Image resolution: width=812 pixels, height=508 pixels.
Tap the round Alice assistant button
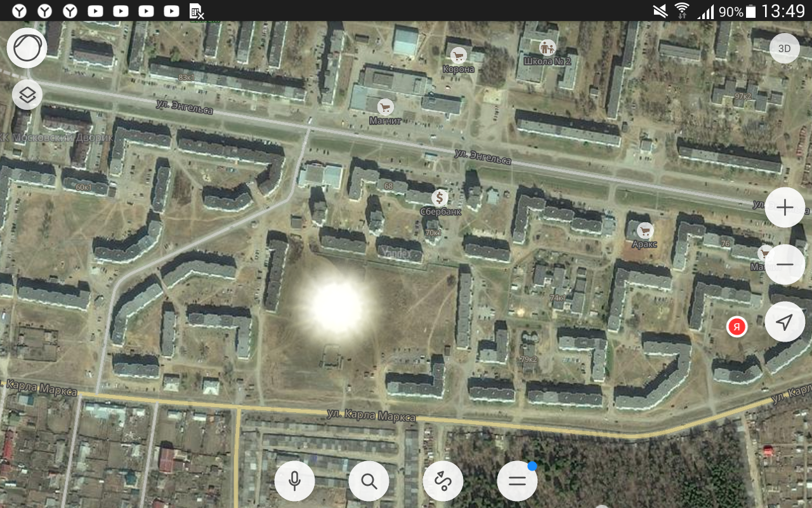27,48
